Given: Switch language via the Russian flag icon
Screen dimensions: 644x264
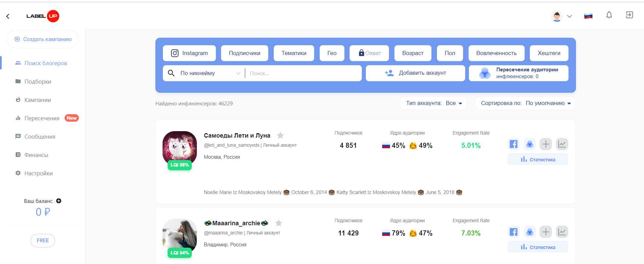Looking at the screenshot, I should (588, 16).
